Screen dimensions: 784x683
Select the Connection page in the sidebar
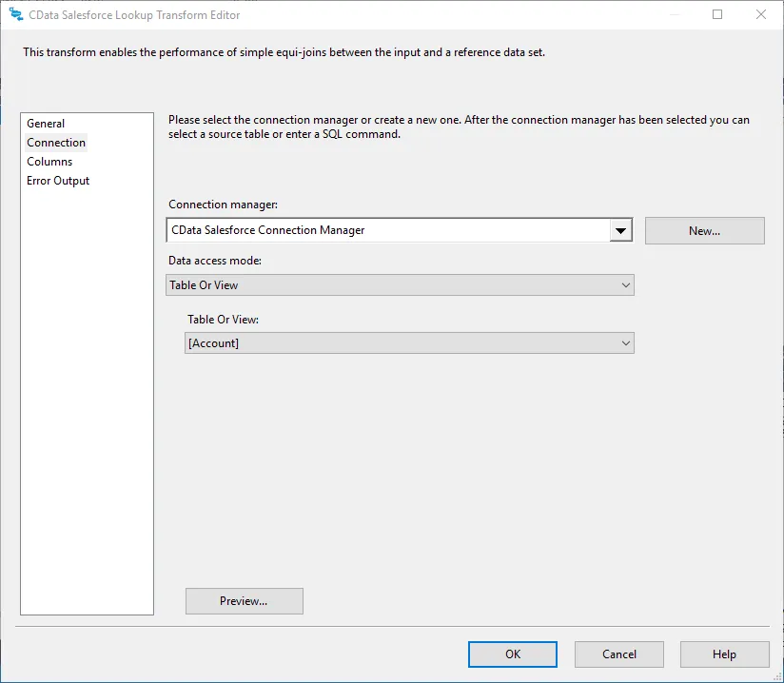click(56, 142)
